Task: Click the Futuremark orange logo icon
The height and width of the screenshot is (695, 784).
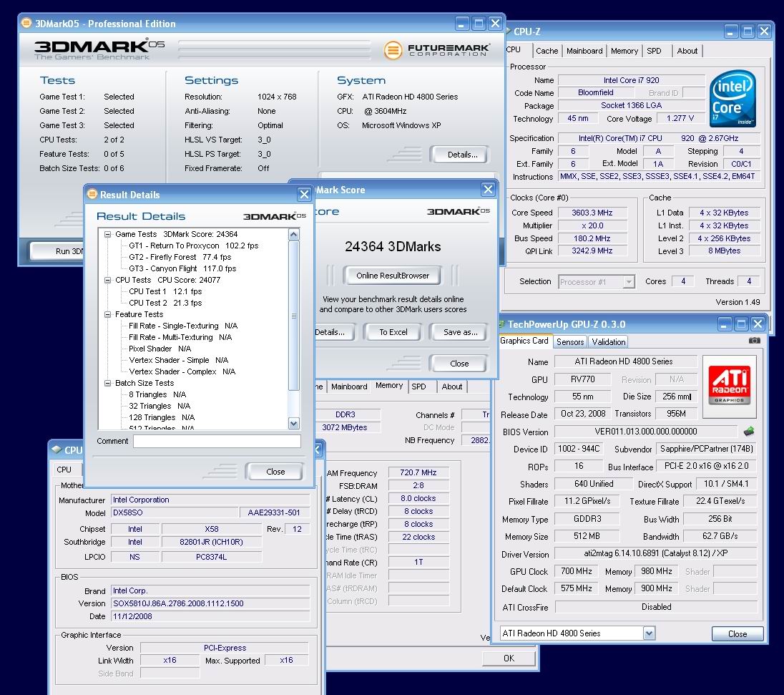Action: (393, 50)
